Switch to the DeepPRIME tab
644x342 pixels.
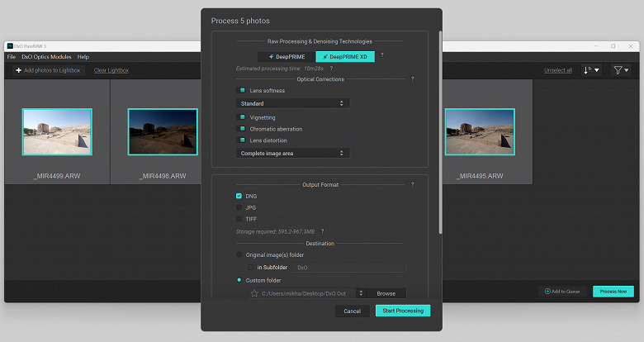click(286, 57)
